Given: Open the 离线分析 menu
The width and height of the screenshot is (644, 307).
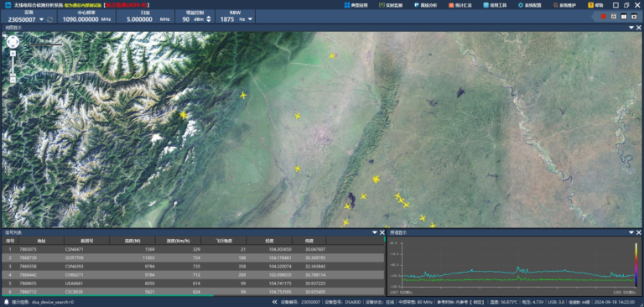Looking at the screenshot, I should click(425, 5).
